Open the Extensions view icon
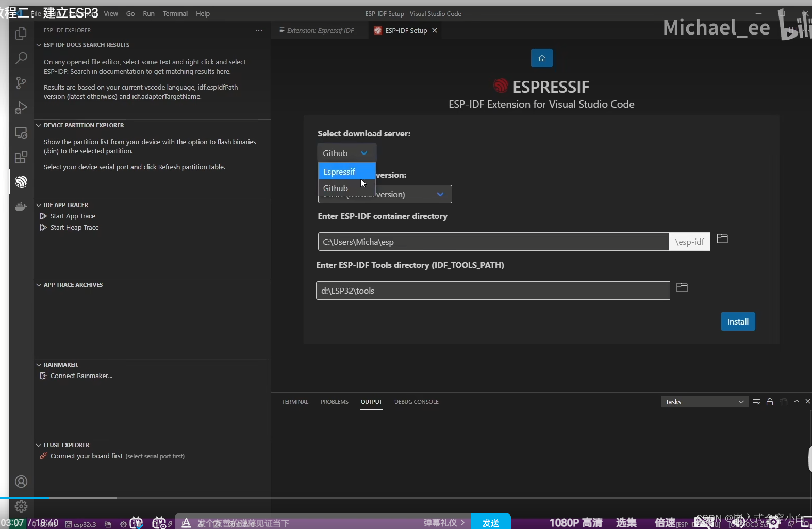 click(21, 157)
